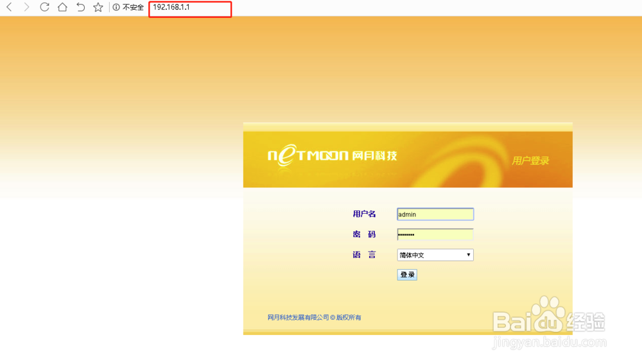The height and width of the screenshot is (364, 642).
Task: Click the 语言 label
Action: click(x=364, y=255)
